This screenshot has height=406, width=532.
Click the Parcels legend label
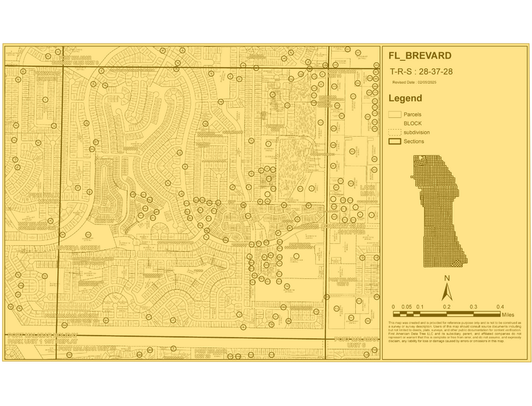(412, 115)
